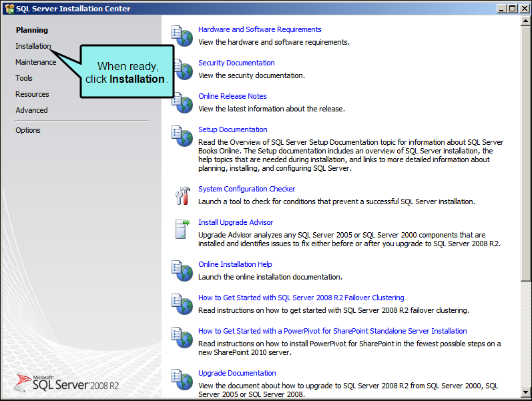Click the scrollbar up arrow
The image size is (532, 401).
(x=525, y=21)
